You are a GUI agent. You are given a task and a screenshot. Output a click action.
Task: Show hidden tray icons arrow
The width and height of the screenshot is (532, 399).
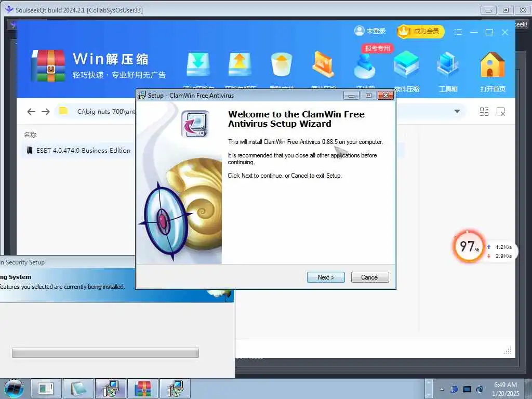(x=442, y=389)
